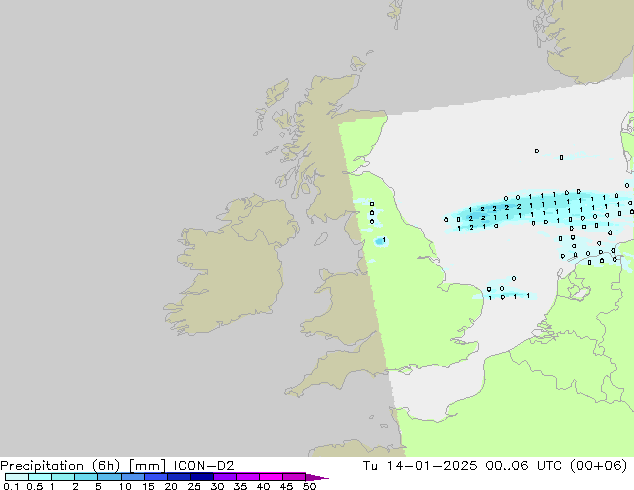The height and width of the screenshot is (490, 634).
Task: Click the over-50 mm arrow at legend end
Action: pos(317,477)
